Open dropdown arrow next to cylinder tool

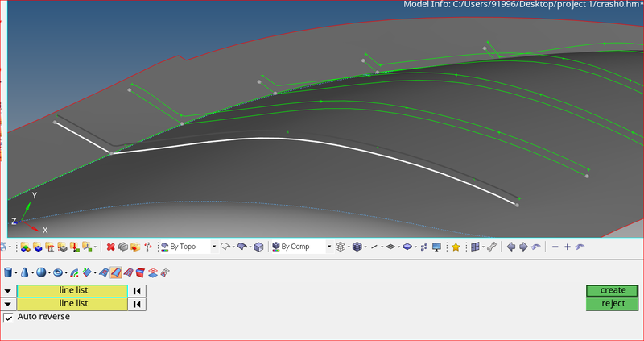point(15,272)
